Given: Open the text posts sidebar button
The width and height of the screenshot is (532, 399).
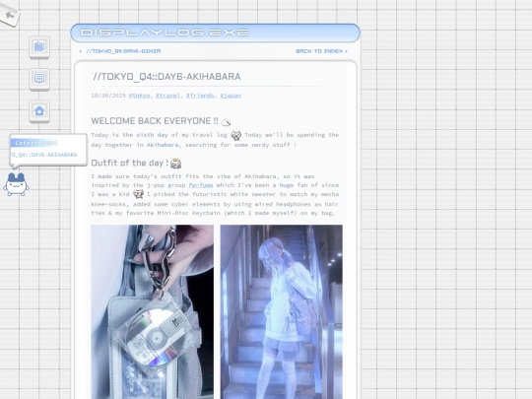Looking at the screenshot, I should (39, 79).
